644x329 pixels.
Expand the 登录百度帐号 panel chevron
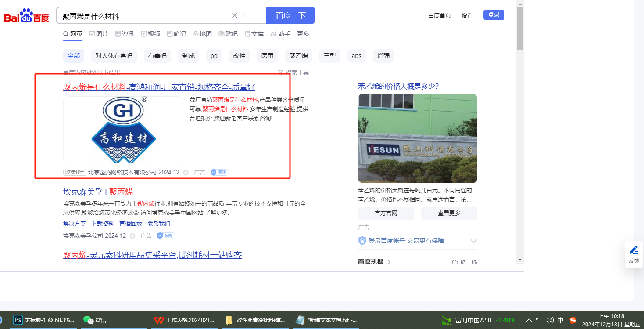473,241
